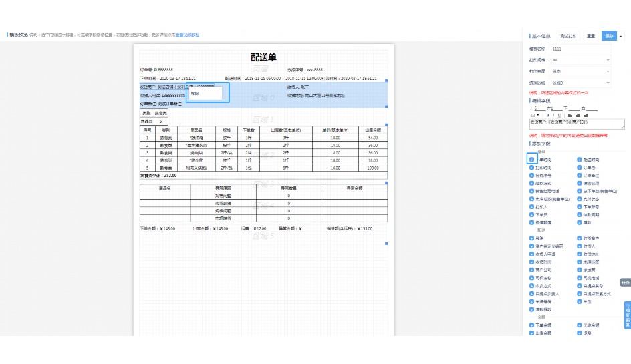Add 收货地址 field using its plus icon

(579, 254)
